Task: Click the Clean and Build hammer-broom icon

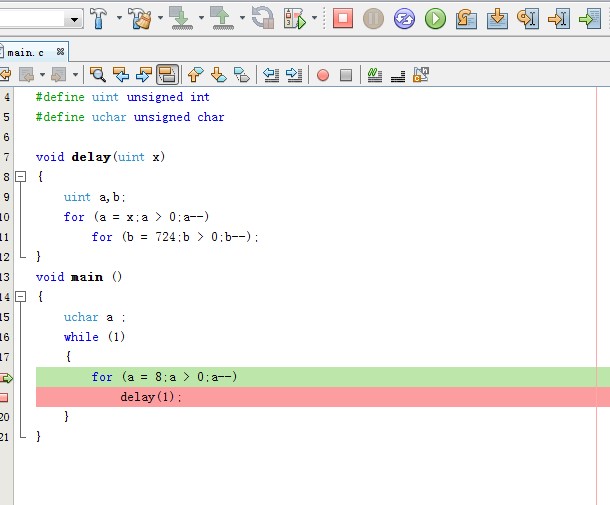Action: [140, 18]
